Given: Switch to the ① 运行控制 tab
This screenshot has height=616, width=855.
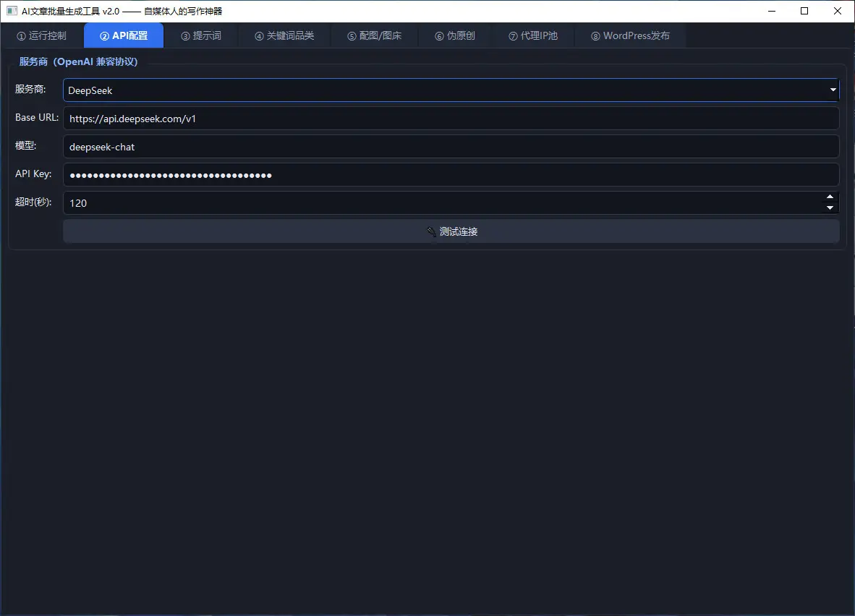Looking at the screenshot, I should (41, 35).
